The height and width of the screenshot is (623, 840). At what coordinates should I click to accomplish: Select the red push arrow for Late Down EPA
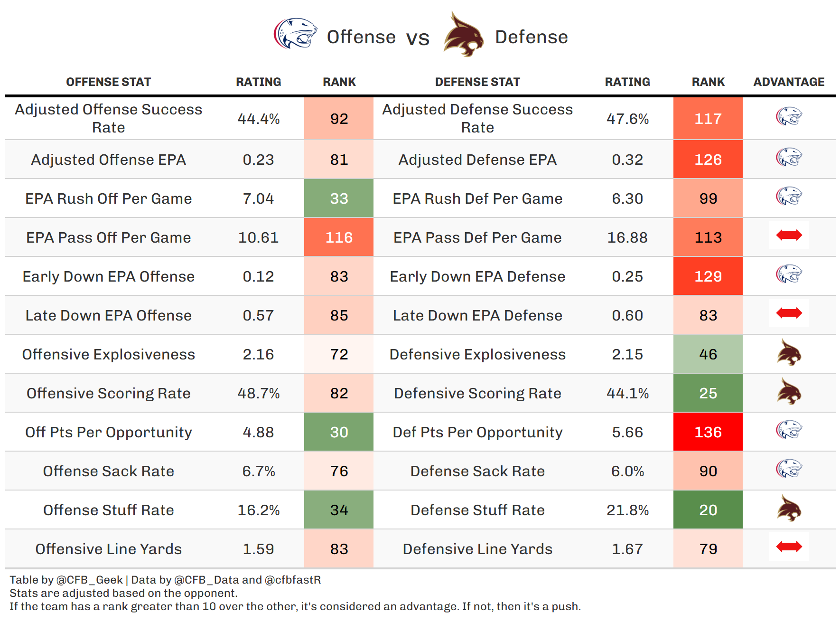(789, 313)
